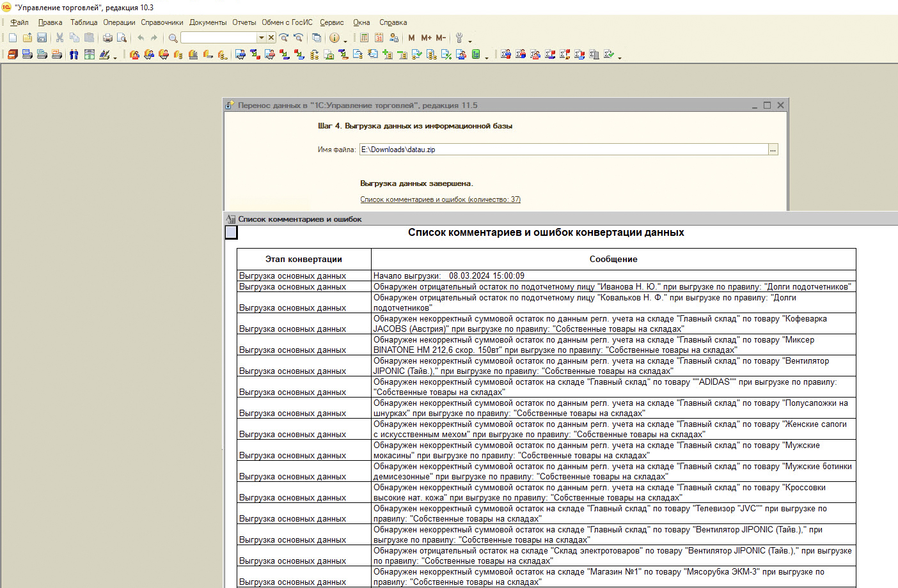Open the search field dropdown arrow

tap(261, 38)
